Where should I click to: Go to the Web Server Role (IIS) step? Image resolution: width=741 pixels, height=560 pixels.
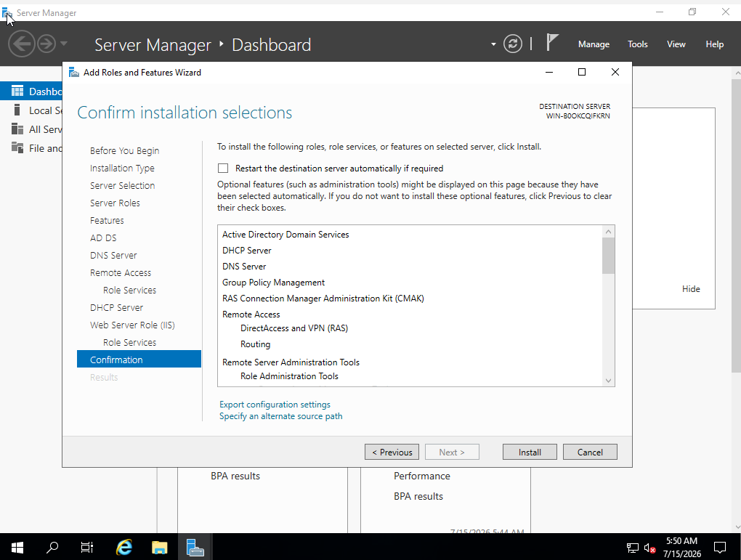pos(132,325)
